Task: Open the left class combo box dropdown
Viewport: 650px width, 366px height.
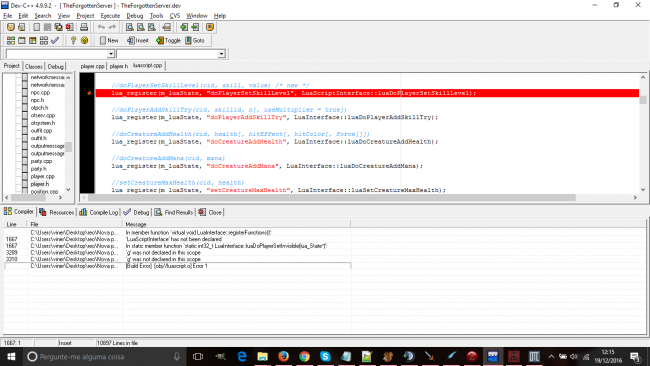Action: [x=111, y=54]
